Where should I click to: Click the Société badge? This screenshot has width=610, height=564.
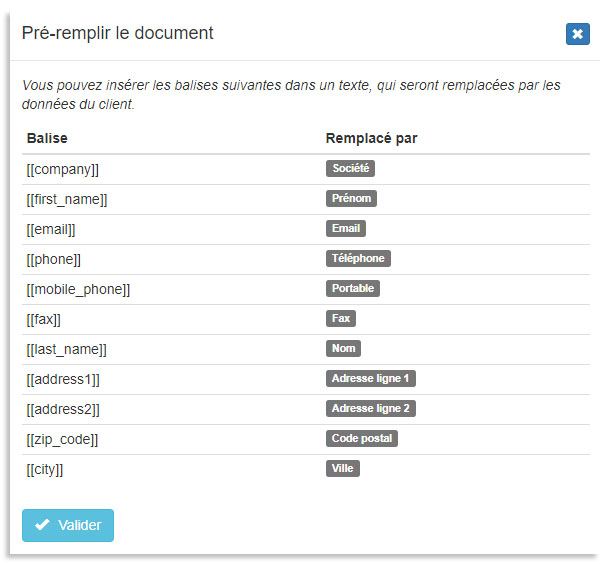point(350,169)
